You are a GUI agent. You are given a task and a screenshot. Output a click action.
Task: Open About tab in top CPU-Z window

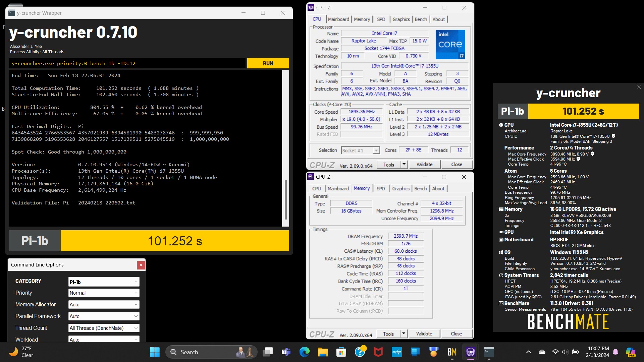438,19
